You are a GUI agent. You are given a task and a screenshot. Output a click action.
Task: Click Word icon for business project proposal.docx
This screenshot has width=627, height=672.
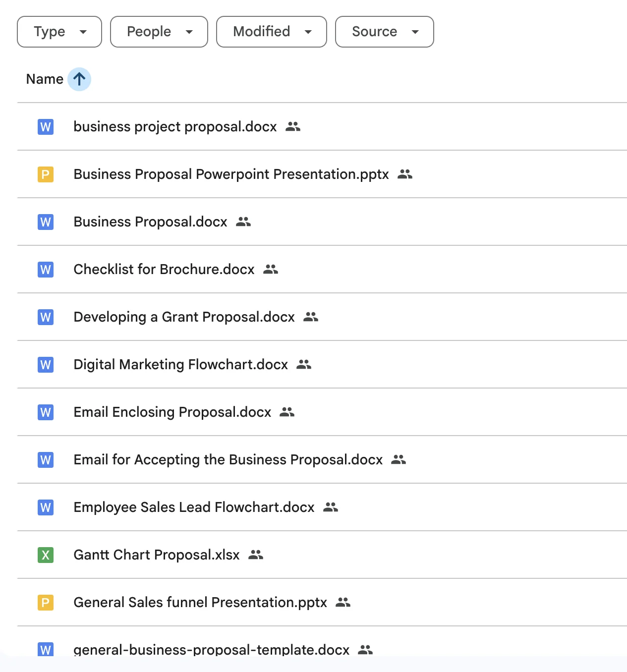pyautogui.click(x=46, y=127)
